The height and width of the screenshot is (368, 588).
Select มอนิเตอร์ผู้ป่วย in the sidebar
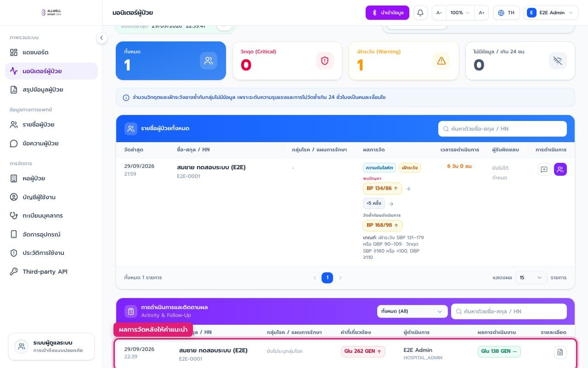coord(51,71)
